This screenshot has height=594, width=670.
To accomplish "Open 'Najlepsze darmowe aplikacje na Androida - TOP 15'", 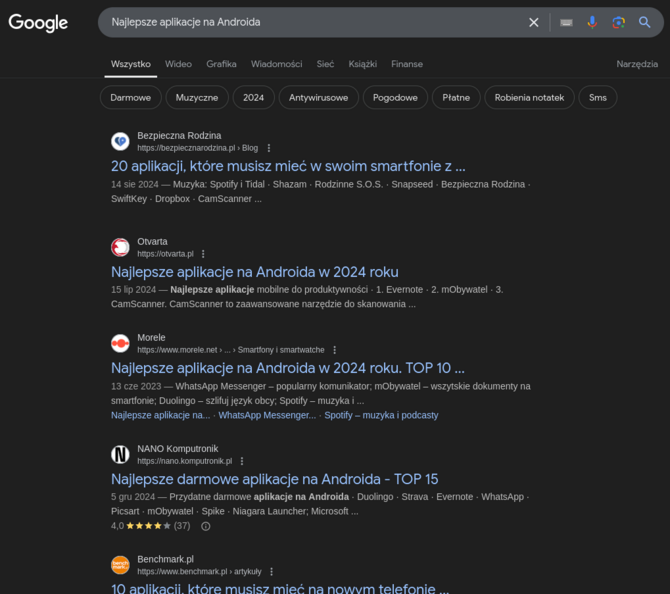I will [274, 479].
